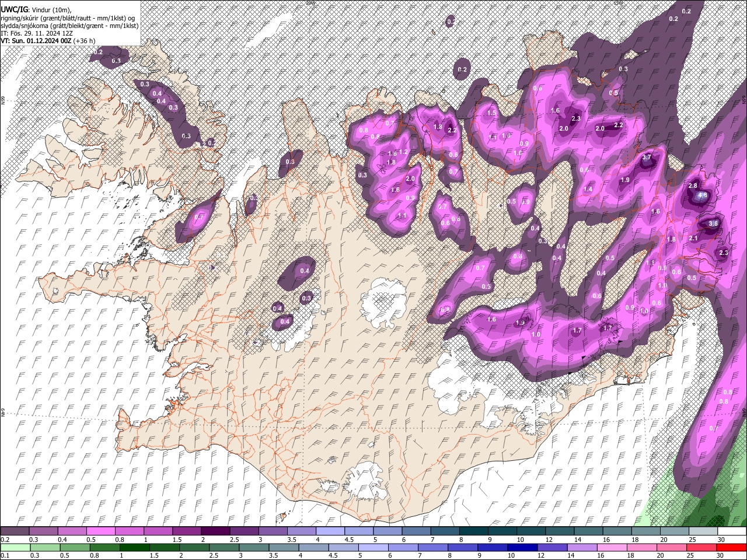Pick the 25 pale grey swatch on snow scale
Viewport: 747px width, 560px height.
(702, 531)
